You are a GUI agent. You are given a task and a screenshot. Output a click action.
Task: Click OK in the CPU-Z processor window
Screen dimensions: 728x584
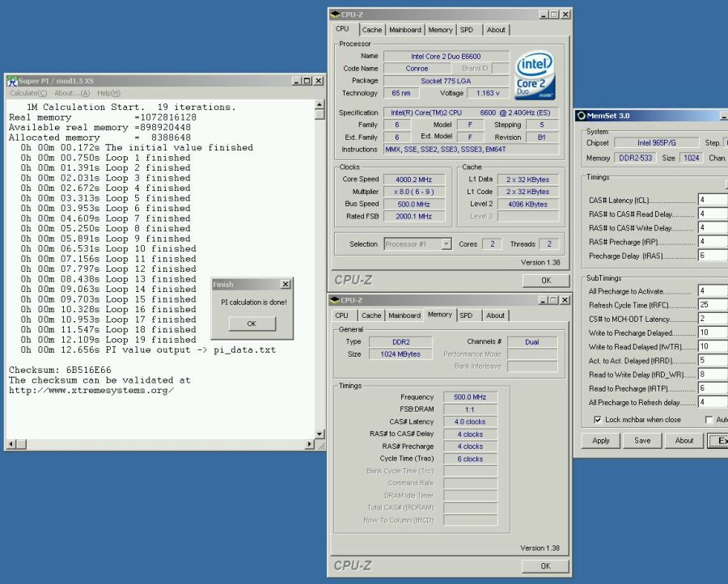pos(546,281)
